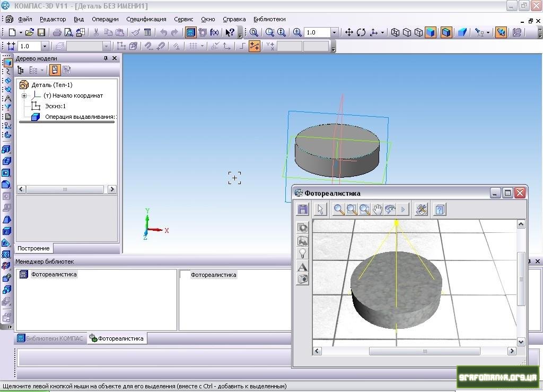This screenshot has width=543, height=392.
Task: Click the print icon in main toolbar
Action: click(x=57, y=32)
